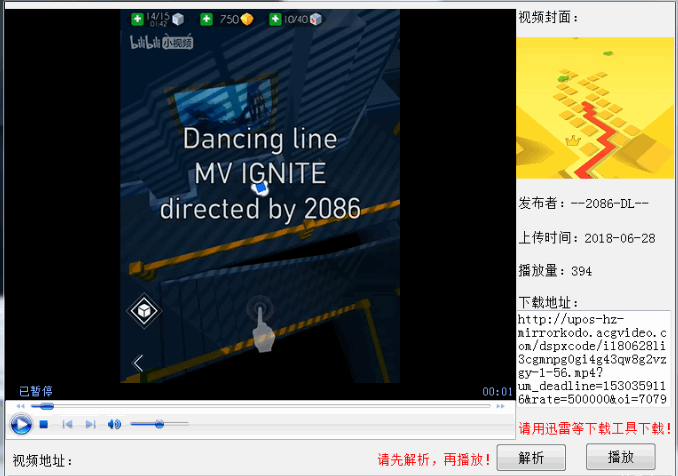Click the 解析 (parse) button
Screen dimensions: 678x476
[531, 457]
